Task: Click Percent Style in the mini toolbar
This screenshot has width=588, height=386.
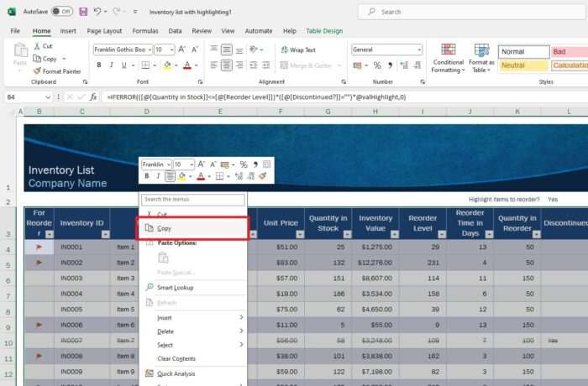Action: coord(243,164)
